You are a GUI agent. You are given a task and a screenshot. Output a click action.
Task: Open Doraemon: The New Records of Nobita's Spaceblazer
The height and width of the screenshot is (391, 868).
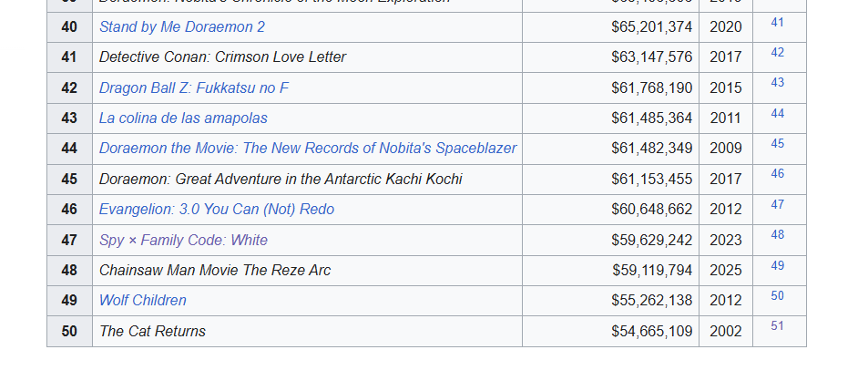[x=307, y=148]
